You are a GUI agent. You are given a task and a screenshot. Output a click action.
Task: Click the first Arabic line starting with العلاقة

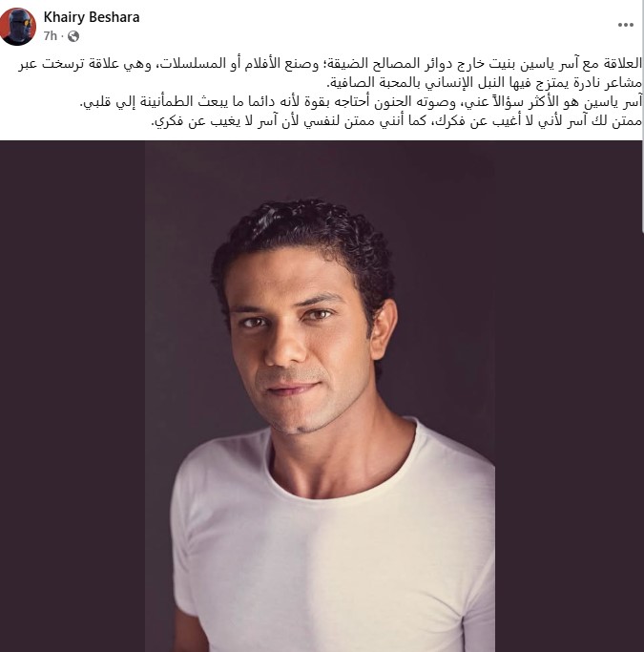click(330, 64)
